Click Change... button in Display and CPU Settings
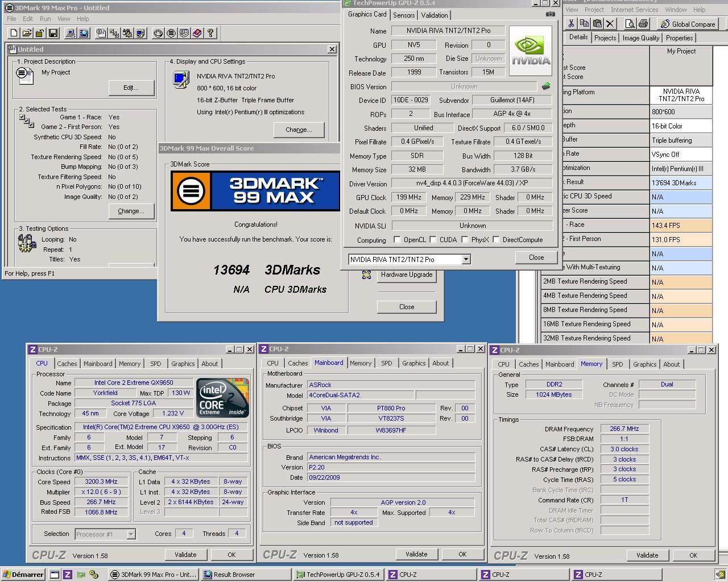This screenshot has height=582, width=728. pos(299,130)
